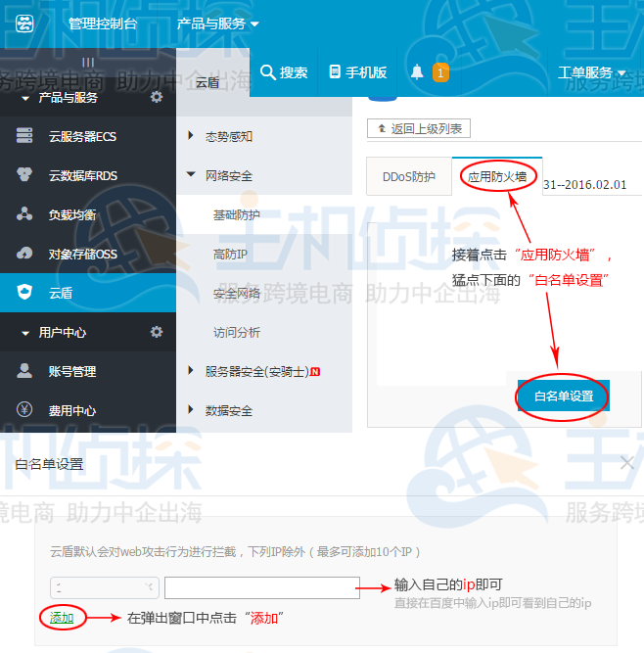Image resolution: width=644 pixels, height=653 pixels.
Task: Click the red N badge after 安骑士
Action: tap(315, 371)
